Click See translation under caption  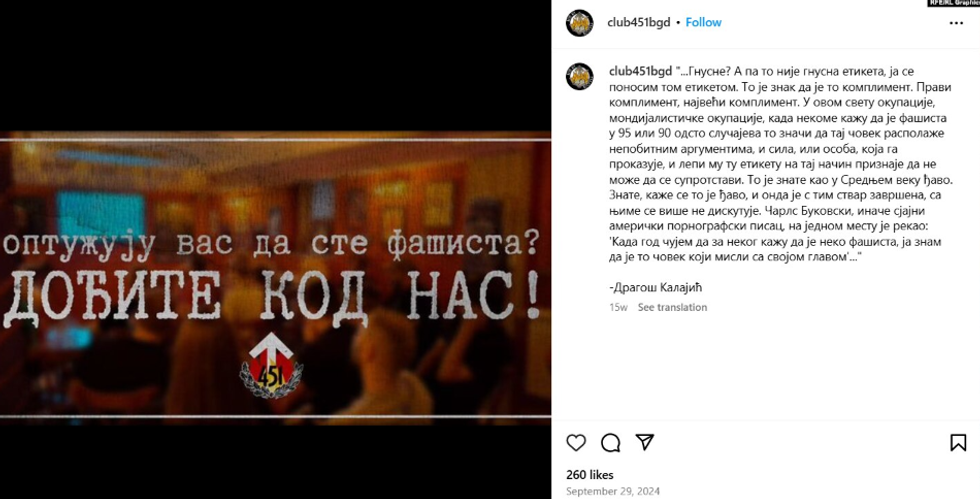[x=672, y=307]
